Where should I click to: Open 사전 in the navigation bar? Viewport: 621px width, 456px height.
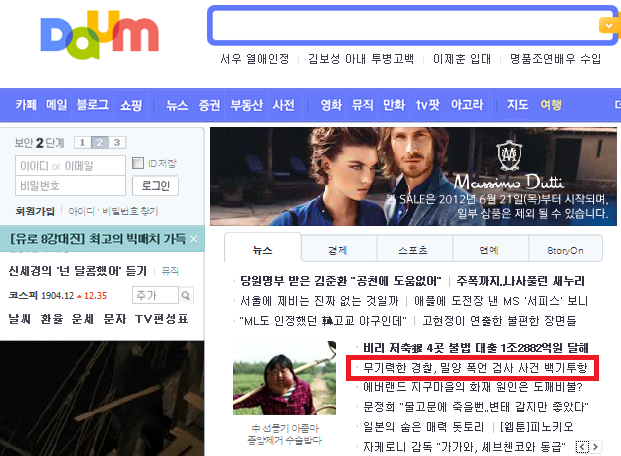(x=284, y=105)
